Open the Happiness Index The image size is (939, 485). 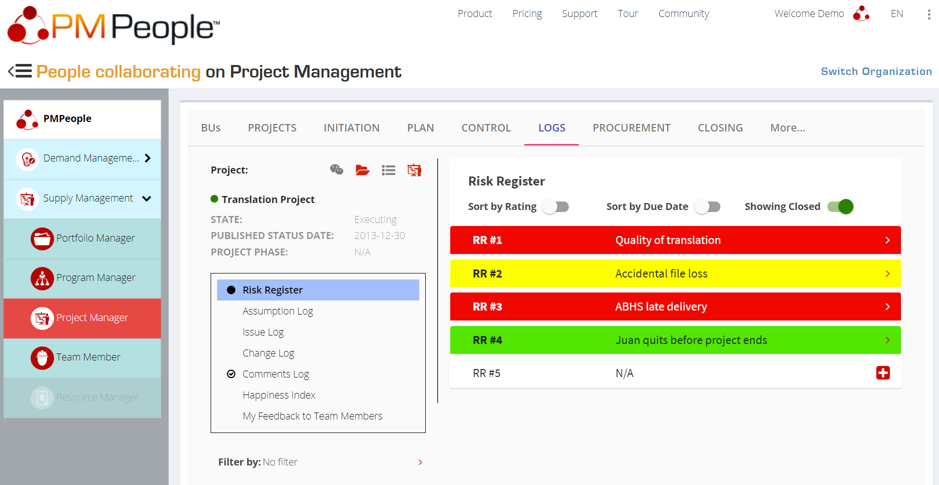[279, 395]
